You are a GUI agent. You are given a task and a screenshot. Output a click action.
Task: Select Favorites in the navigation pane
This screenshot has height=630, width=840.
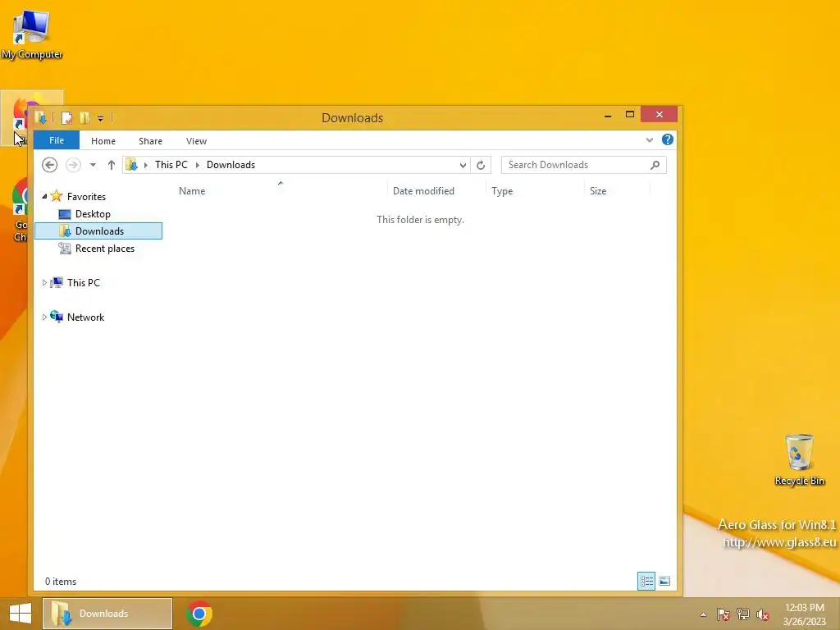[x=86, y=197]
